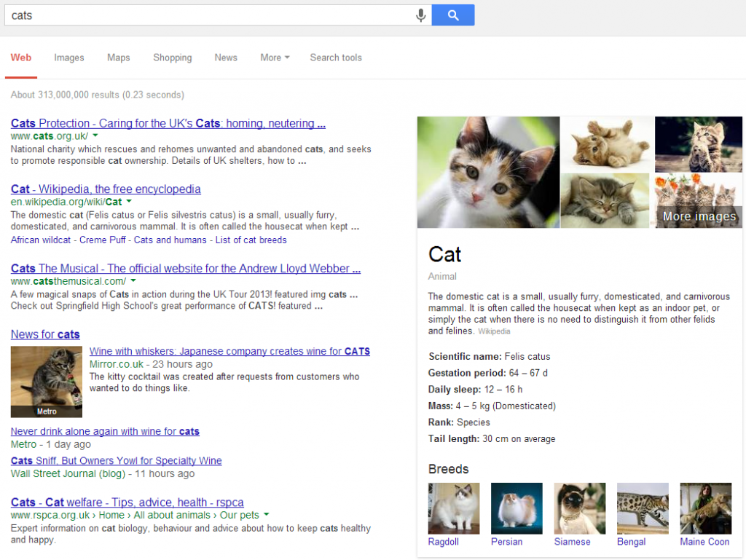This screenshot has height=560, width=746.
Task: Click More images overlay
Action: pos(699,216)
